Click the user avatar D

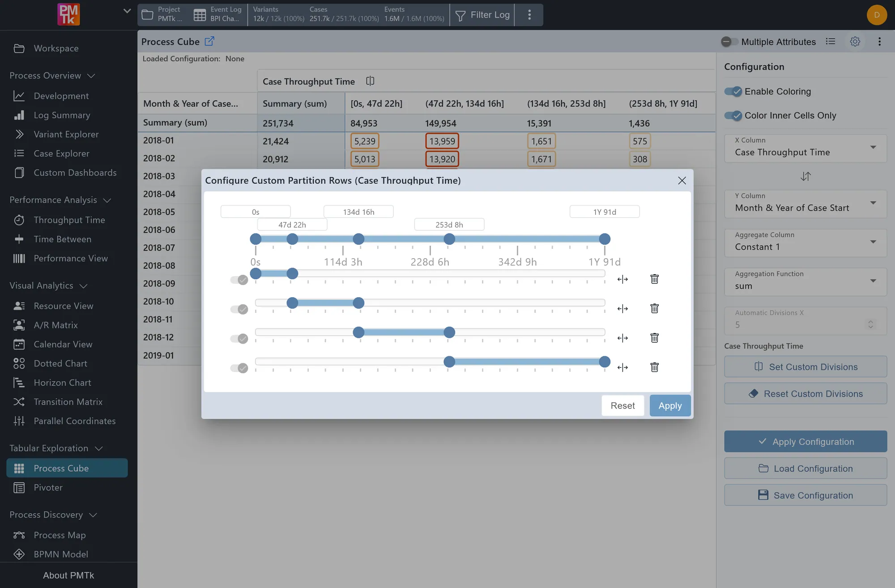pos(877,15)
